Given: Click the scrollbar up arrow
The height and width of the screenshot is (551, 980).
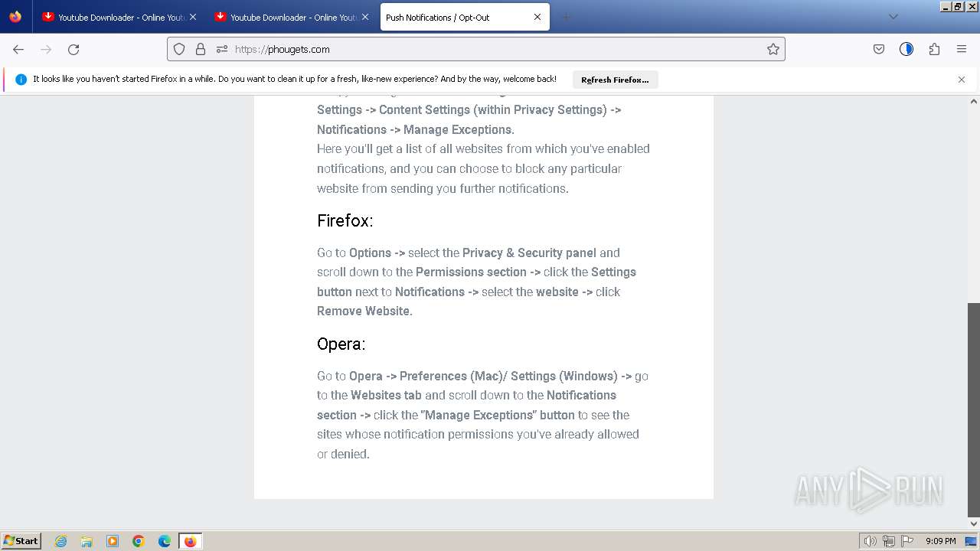Looking at the screenshot, I should pyautogui.click(x=974, y=101).
